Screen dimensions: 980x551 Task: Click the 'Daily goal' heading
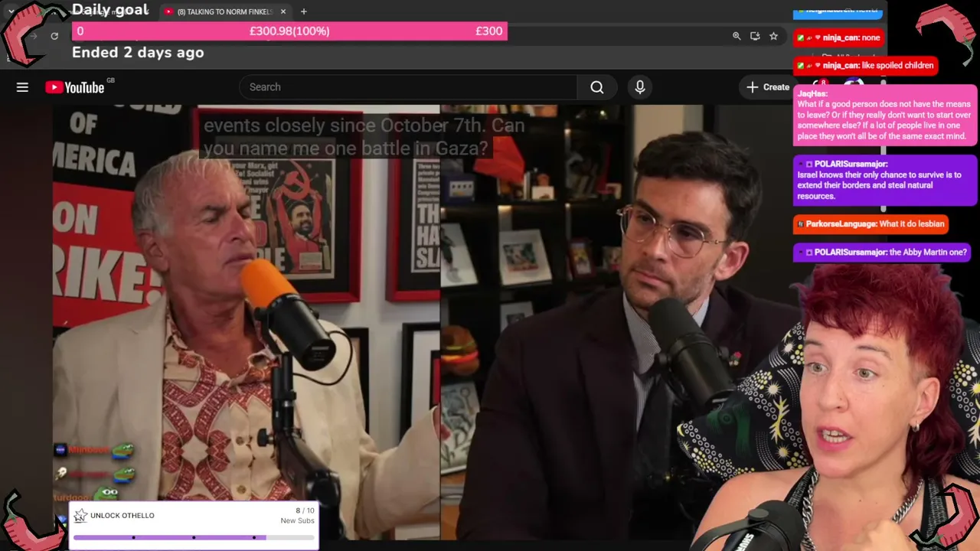pyautogui.click(x=110, y=10)
